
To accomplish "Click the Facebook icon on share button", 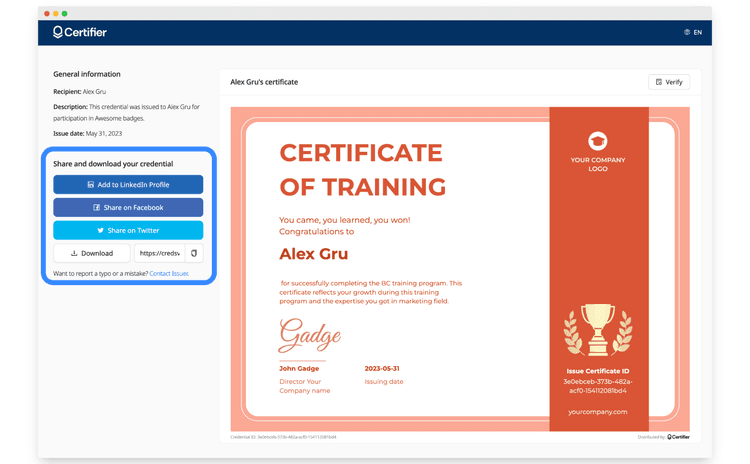I will click(97, 208).
